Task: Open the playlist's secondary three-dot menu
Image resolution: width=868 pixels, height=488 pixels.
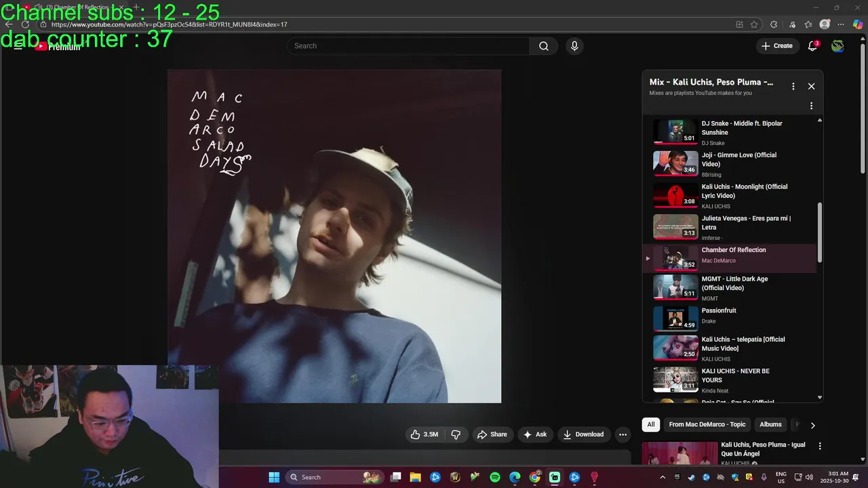Action: (811, 106)
